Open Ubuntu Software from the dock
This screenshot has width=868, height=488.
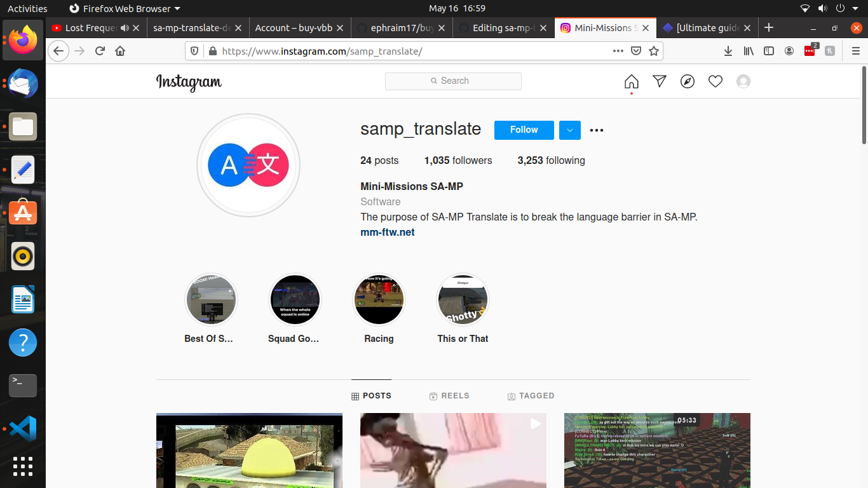(23, 213)
